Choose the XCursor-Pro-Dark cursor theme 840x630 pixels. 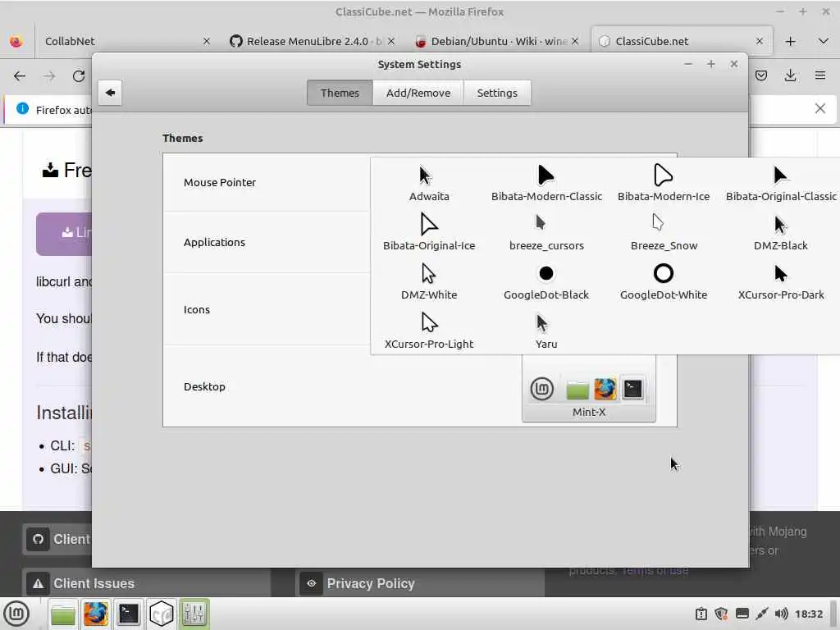coord(781,282)
